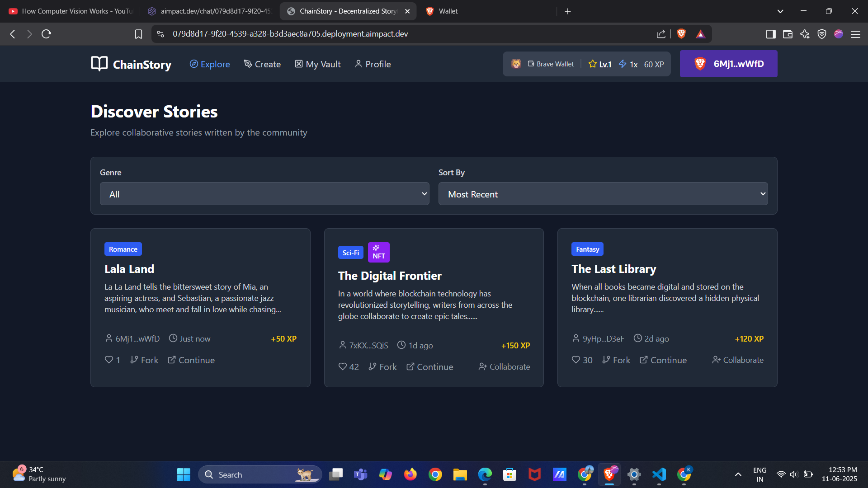
Task: Open the Genre dropdown
Action: (264, 194)
